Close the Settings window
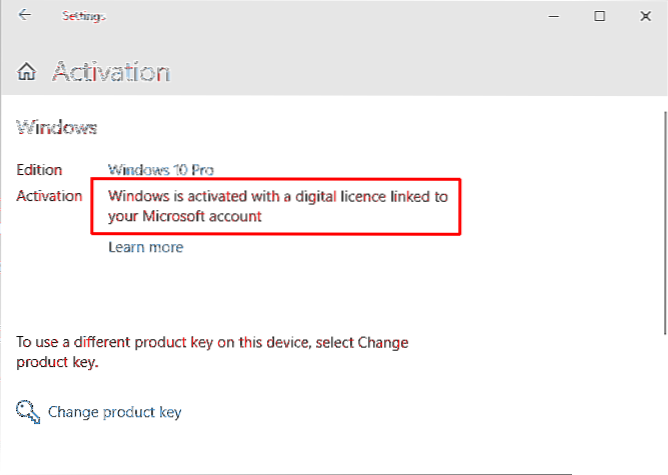Screen dimensions: 668x475 tap(645, 16)
